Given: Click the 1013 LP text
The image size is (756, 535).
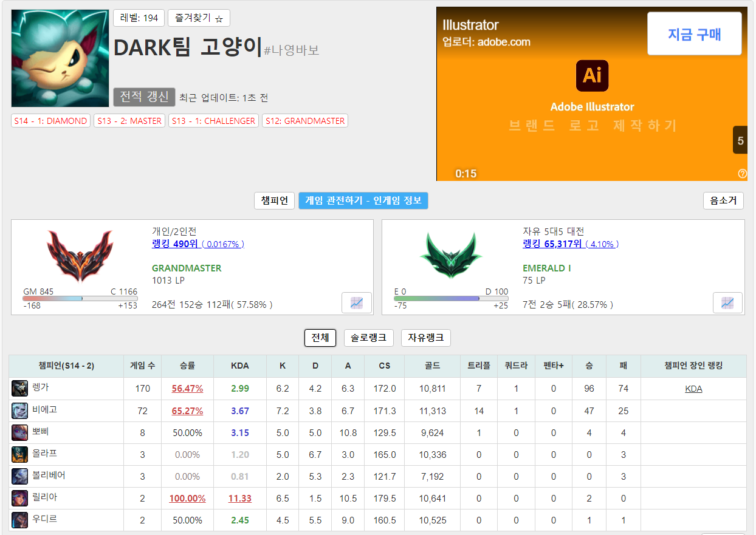Looking at the screenshot, I should coord(168,281).
